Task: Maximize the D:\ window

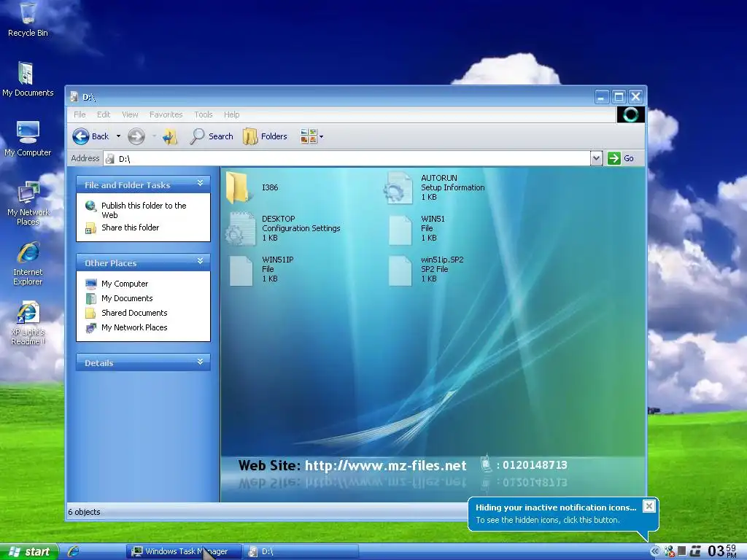Action: [x=619, y=97]
